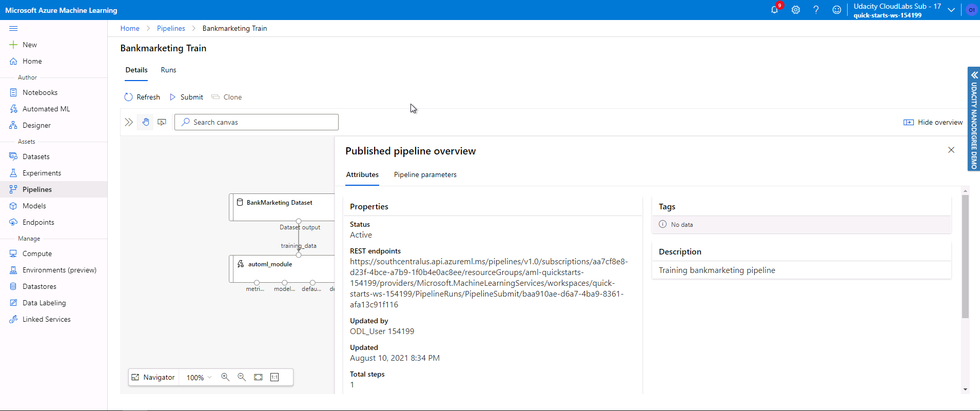
Task: Open the help question mark icon
Action: 816,10
